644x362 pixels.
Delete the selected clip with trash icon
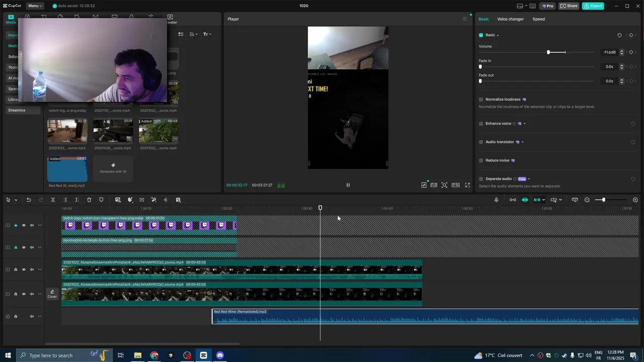click(89, 200)
